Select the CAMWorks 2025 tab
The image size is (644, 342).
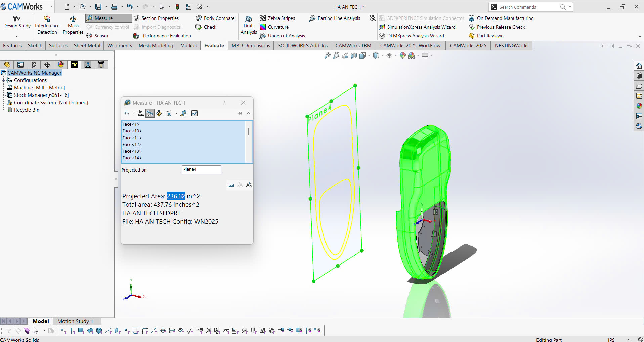tap(468, 46)
